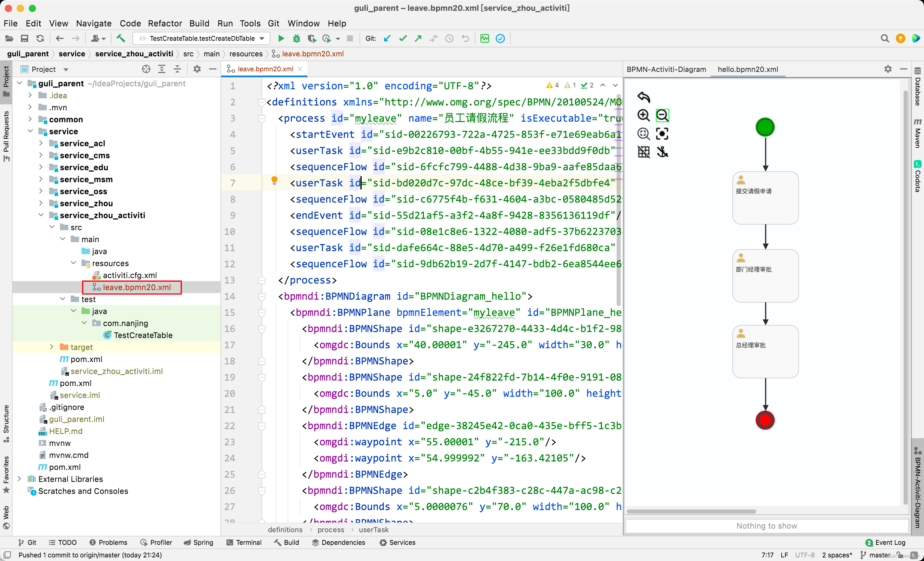Click the Build hammer icon
The height and width of the screenshot is (561, 924).
click(121, 38)
